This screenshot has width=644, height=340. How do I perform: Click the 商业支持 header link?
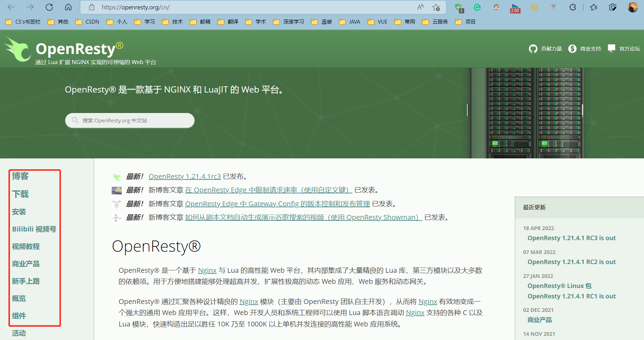click(591, 49)
